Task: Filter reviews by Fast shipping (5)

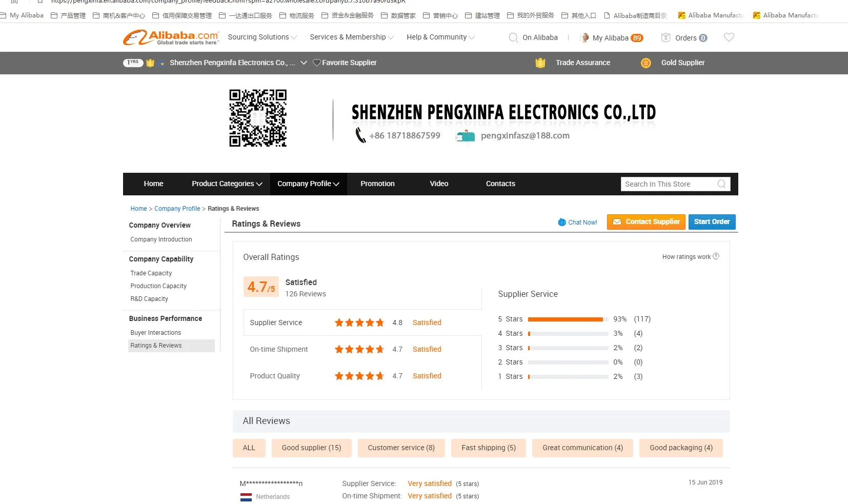Action: click(489, 448)
